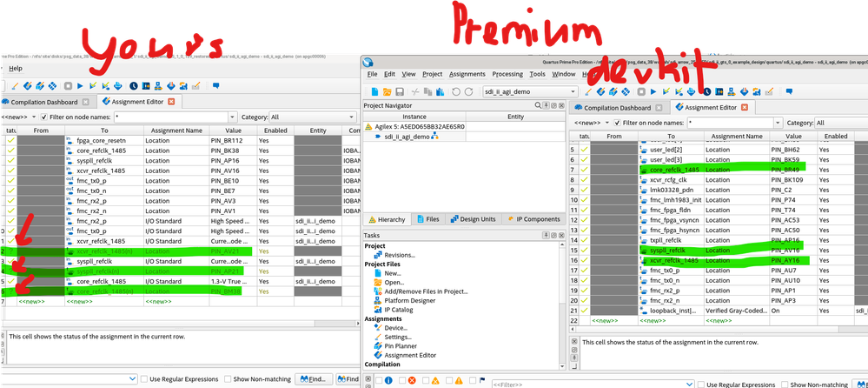This screenshot has height=388, width=868.
Task: Click hierarchy icon beside sdi_ii_agi_demo instance
Action: click(x=434, y=137)
